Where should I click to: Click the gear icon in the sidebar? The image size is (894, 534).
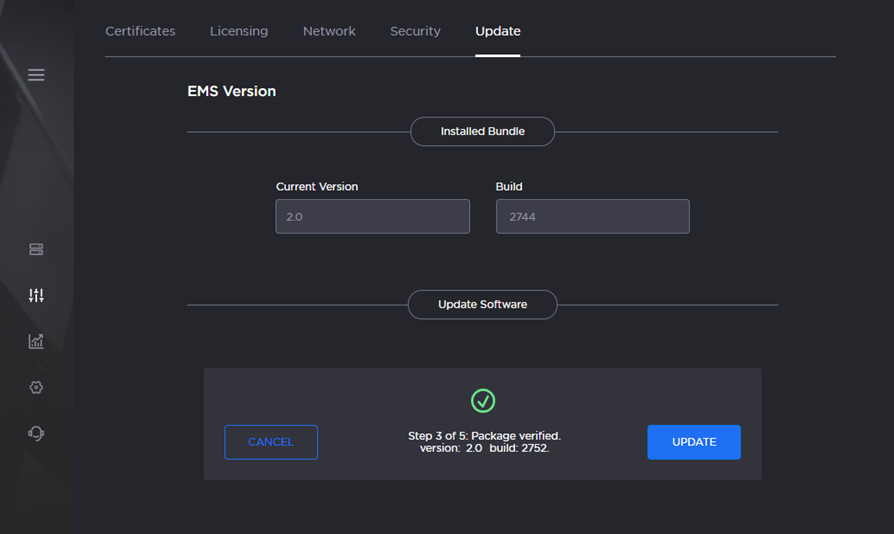(x=36, y=387)
